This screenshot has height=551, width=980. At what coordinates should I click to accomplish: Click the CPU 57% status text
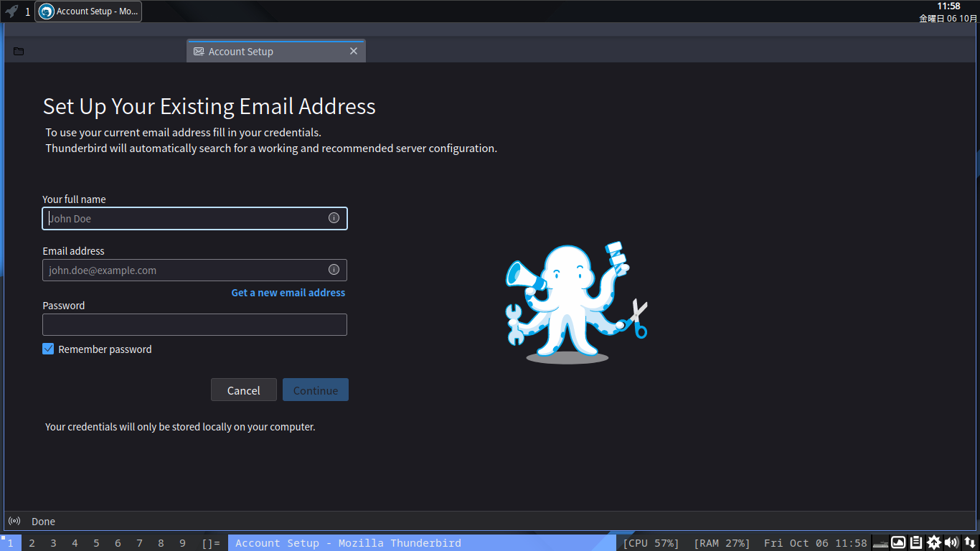point(651,543)
